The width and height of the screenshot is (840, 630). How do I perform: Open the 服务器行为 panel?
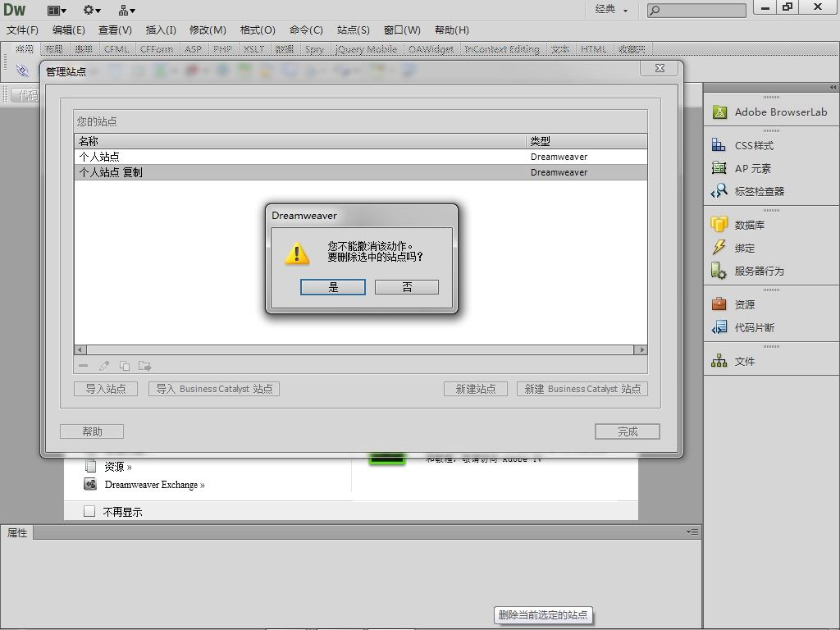click(747, 271)
